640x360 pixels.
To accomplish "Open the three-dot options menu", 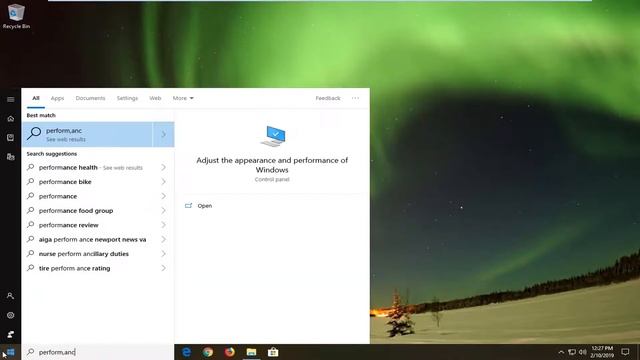I will pos(356,98).
